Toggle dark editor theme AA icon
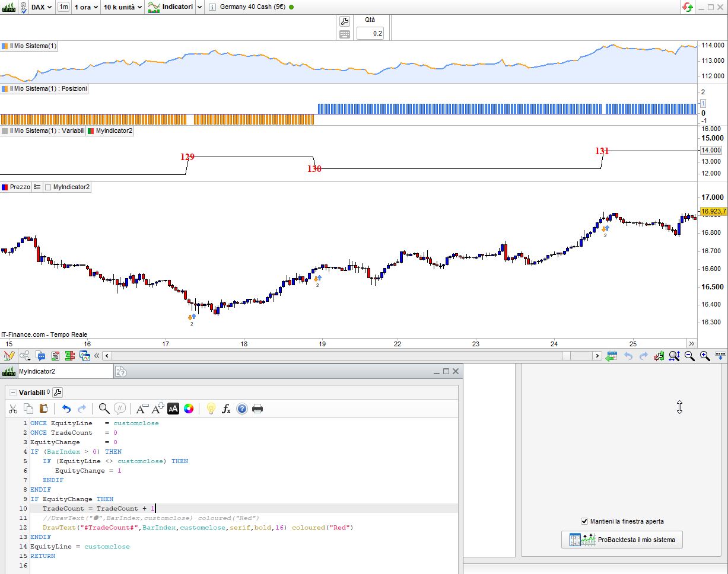728x574 pixels. (173, 409)
